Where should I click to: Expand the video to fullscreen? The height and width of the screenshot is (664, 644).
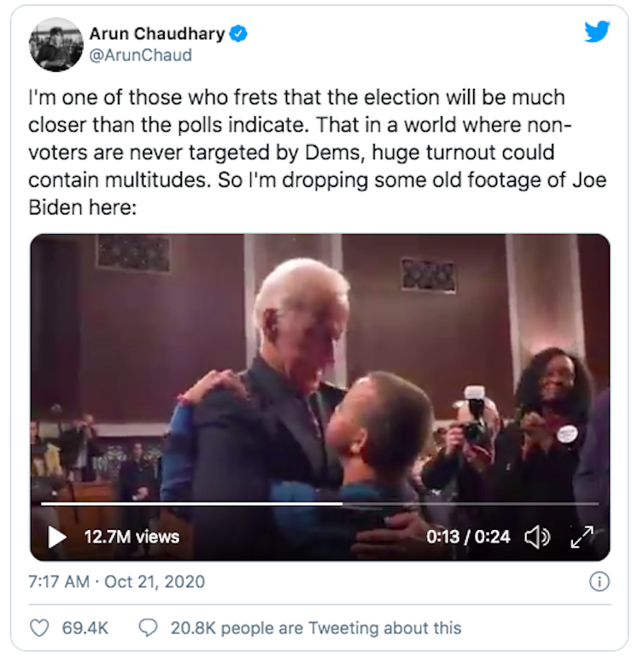pyautogui.click(x=581, y=537)
